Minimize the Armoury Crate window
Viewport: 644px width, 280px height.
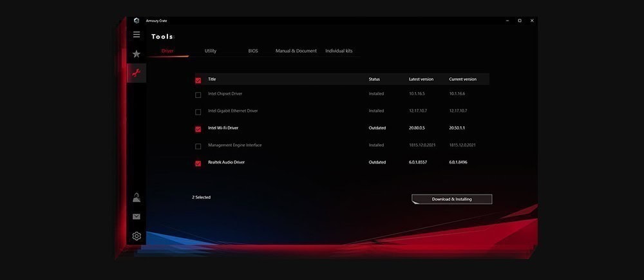(507, 21)
